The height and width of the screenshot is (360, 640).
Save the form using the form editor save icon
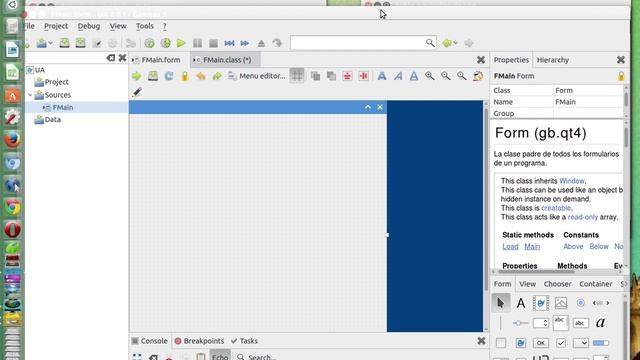(153, 76)
